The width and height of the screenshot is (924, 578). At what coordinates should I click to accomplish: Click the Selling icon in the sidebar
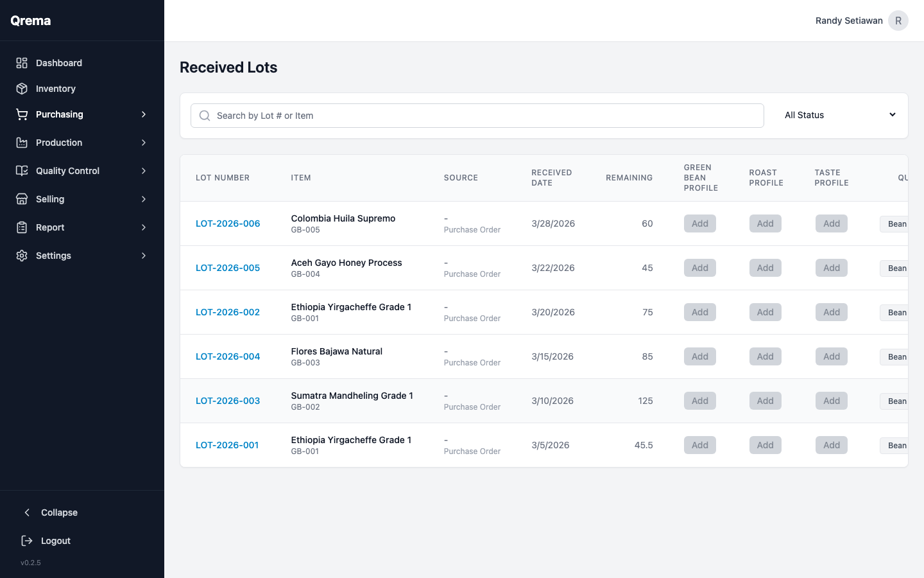click(21, 199)
